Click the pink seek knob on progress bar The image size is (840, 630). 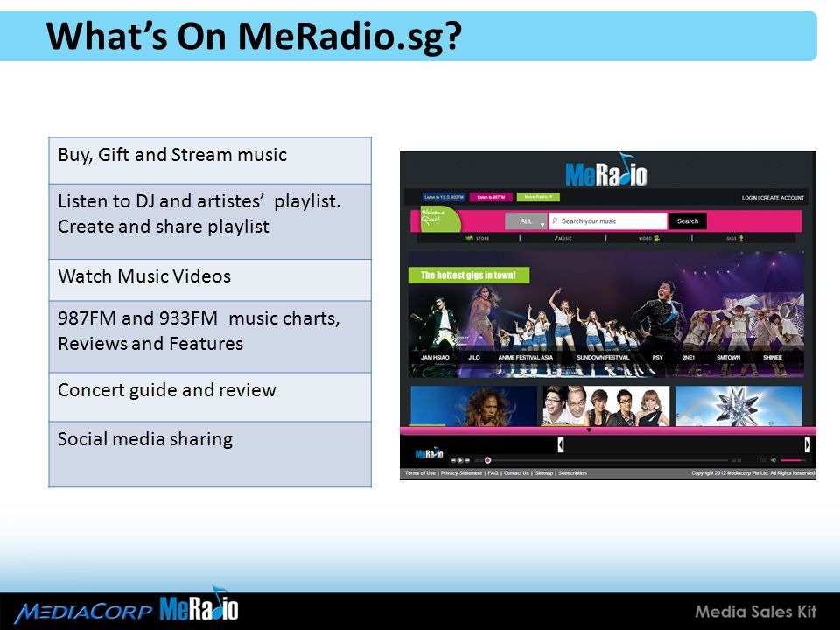pos(487,460)
